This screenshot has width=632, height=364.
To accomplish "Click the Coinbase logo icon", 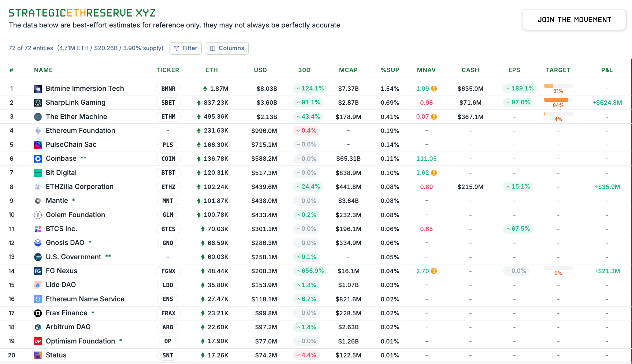I will tap(38, 159).
